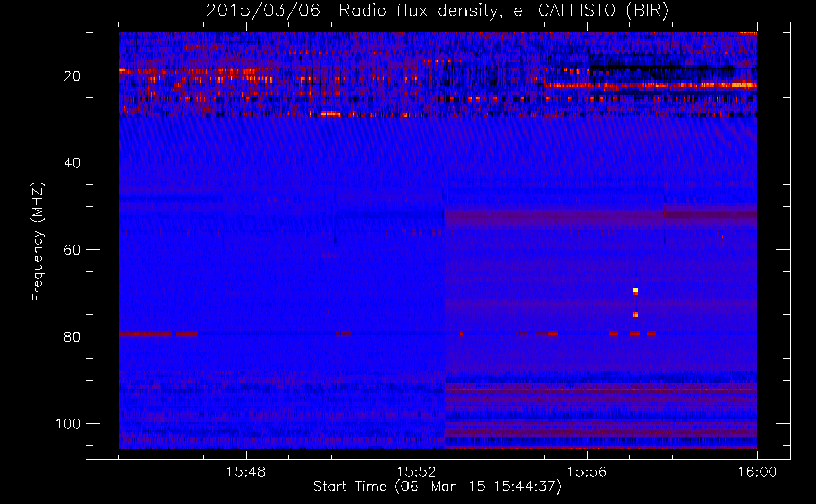Click the long red segment at 80 MHz start
816x504 pixels.
(x=145, y=333)
